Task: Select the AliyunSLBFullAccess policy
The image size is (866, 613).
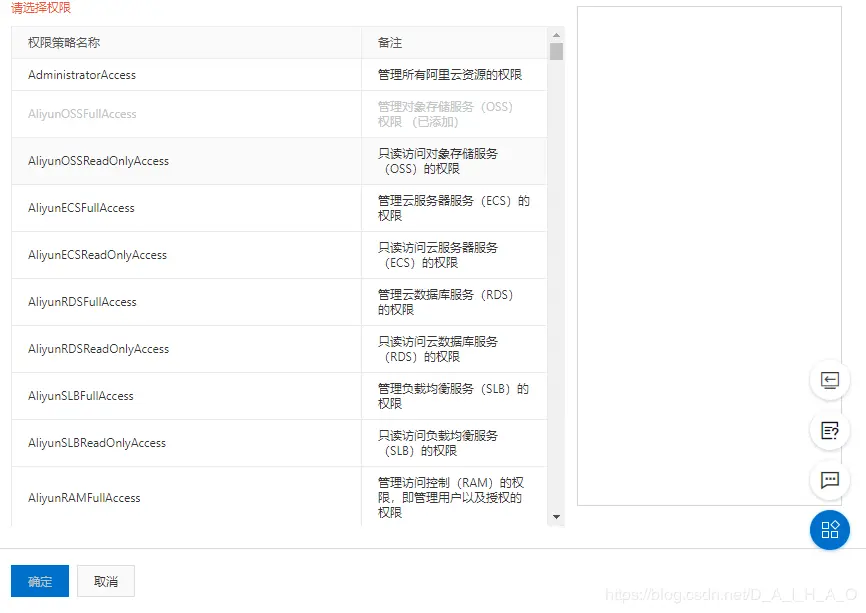Action: 81,395
